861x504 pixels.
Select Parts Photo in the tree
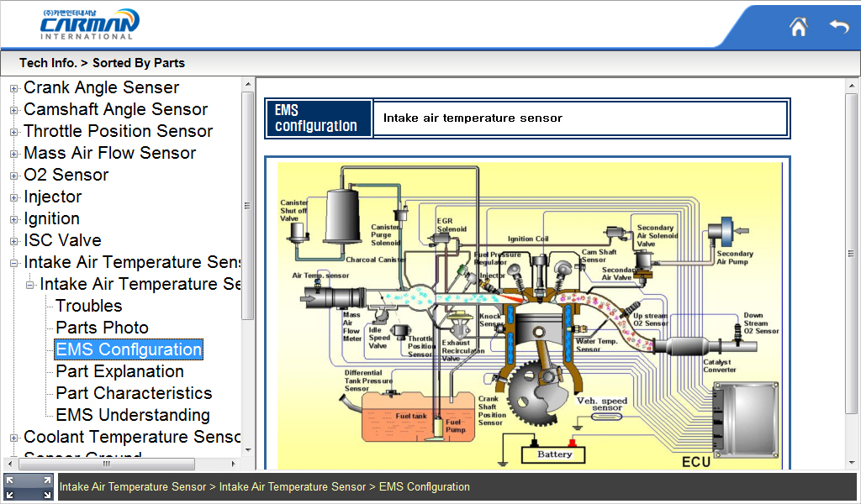coord(102,328)
